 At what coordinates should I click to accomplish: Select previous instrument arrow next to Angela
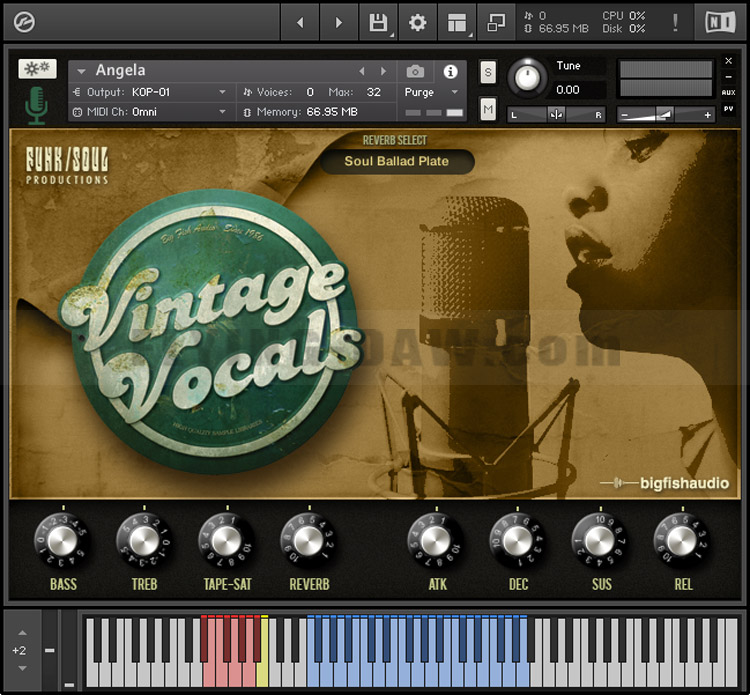362,71
